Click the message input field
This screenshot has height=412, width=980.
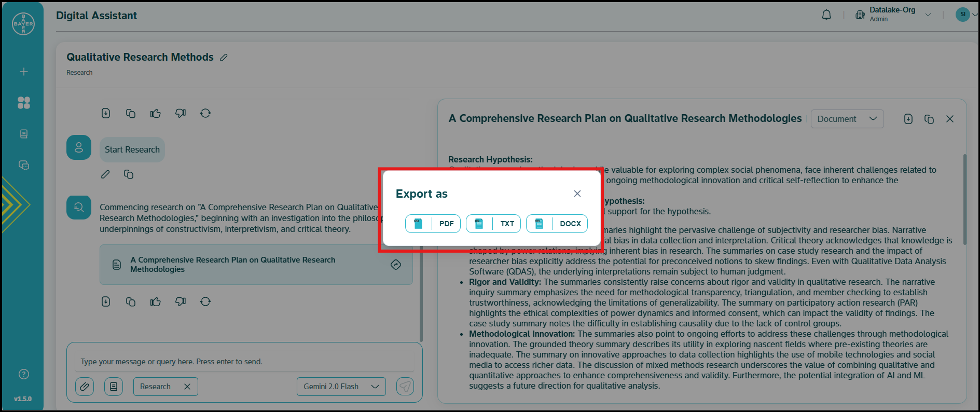coord(244,362)
